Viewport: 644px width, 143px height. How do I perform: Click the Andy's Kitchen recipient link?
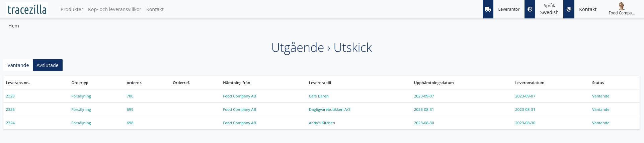tap(322, 123)
